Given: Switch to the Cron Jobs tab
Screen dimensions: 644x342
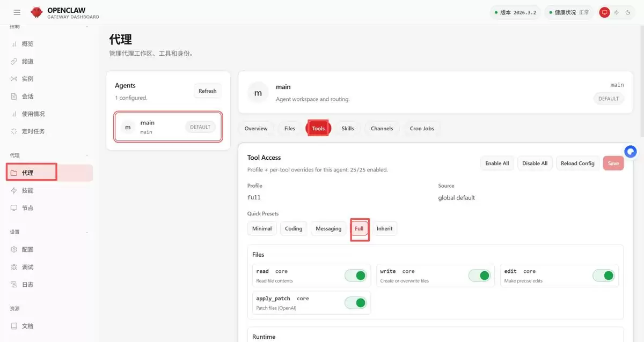Looking at the screenshot, I should 422,129.
